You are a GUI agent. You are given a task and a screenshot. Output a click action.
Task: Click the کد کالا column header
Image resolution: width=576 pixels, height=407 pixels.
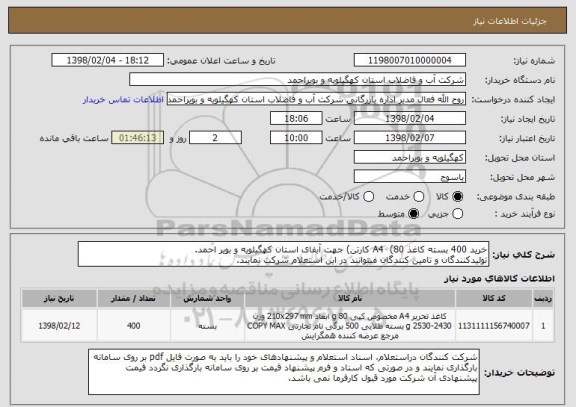(494, 298)
